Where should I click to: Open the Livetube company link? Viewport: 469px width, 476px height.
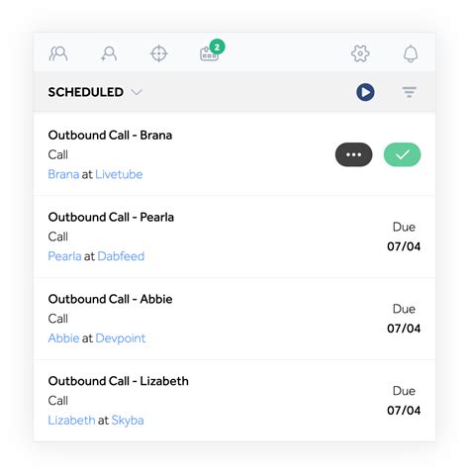(x=119, y=174)
